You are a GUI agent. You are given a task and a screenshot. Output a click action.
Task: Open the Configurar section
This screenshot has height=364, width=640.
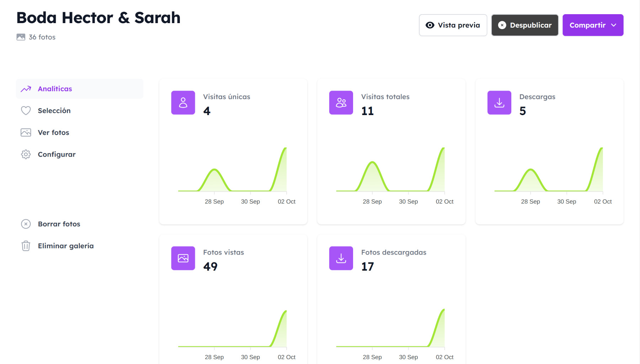click(80, 154)
